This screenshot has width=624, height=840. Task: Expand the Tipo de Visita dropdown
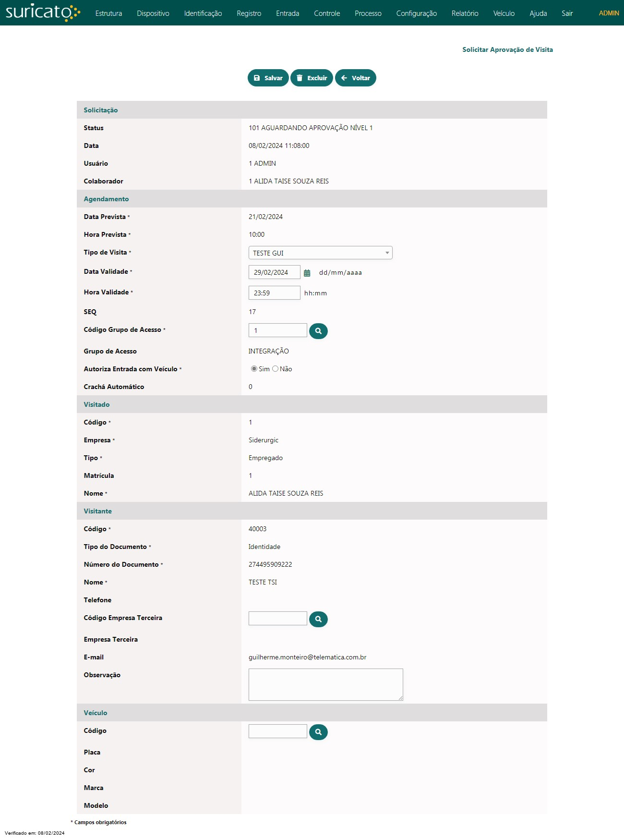pos(320,253)
